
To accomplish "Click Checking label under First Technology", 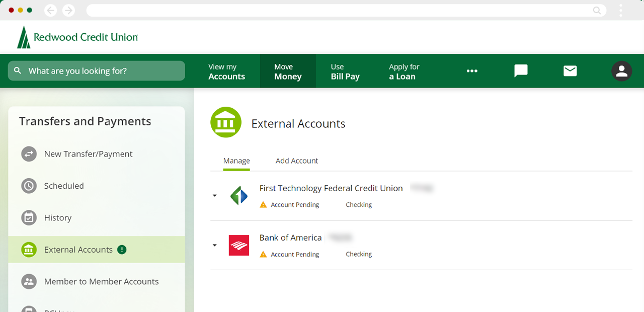I will [x=359, y=205].
